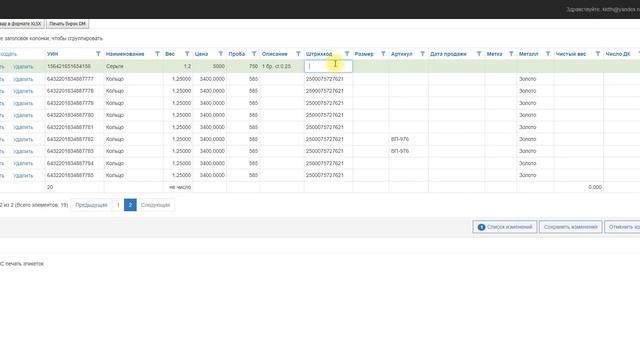Sort by Проба column header
The image size is (640, 360).
pos(237,54)
